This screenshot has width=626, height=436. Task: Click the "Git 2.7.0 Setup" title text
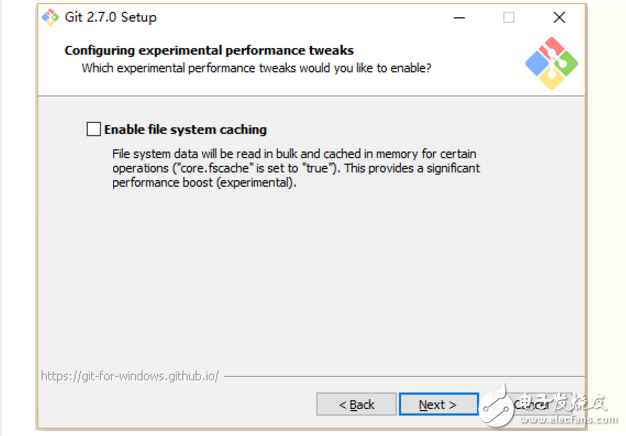112,17
